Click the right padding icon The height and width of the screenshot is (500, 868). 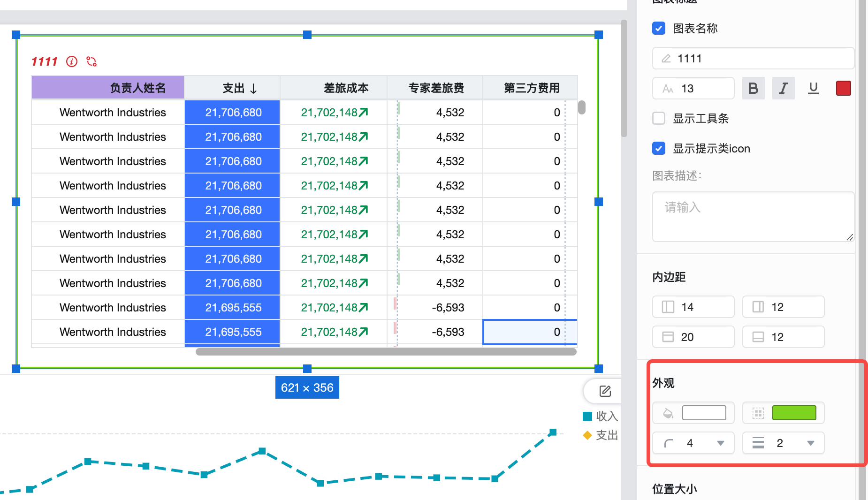(758, 307)
